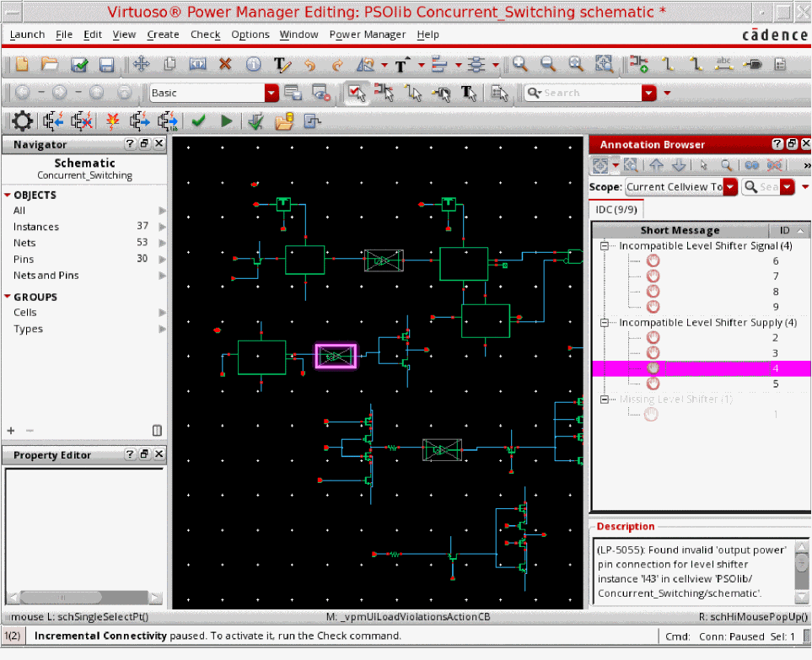This screenshot has height=660, width=812.
Task: Select the violation with ID 7
Action: point(653,276)
